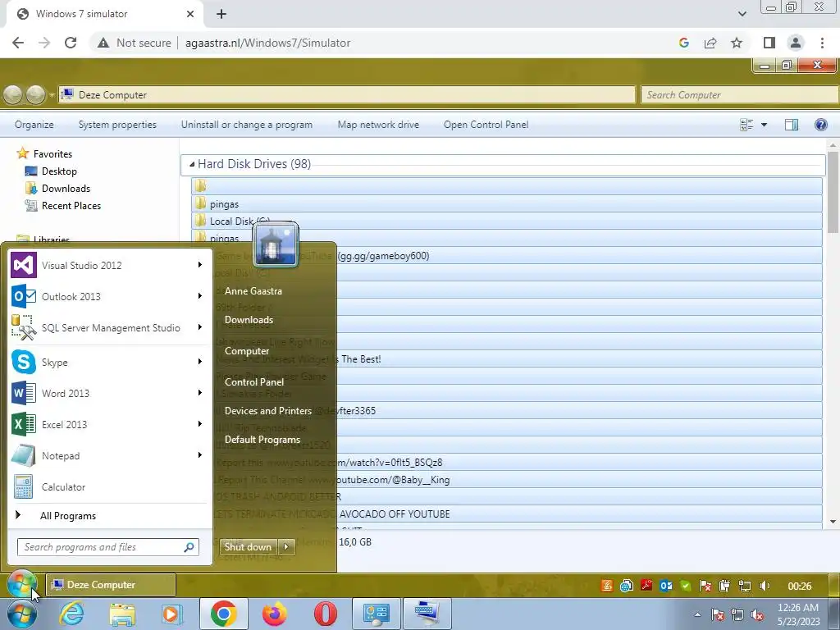840x630 pixels.
Task: Open Devices and Printers
Action: 268,411
